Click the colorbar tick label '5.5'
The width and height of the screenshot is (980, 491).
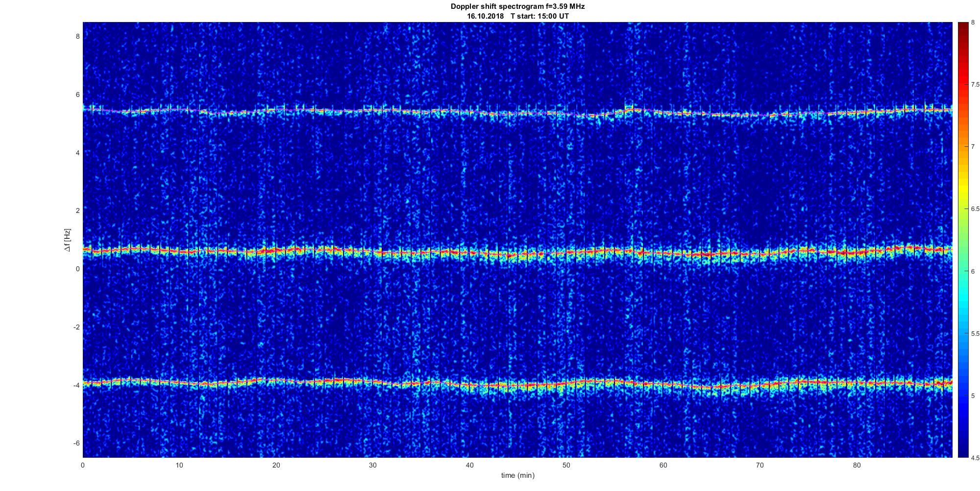[975, 334]
